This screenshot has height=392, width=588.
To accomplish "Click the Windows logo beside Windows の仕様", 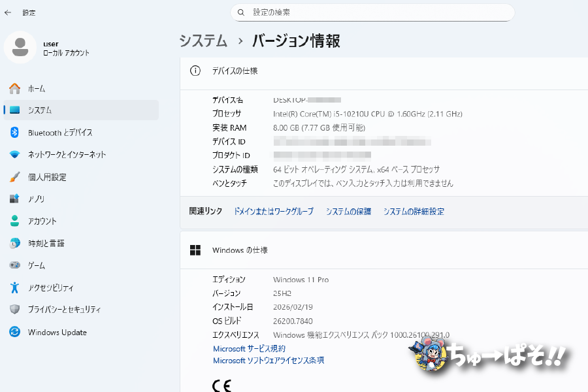I will pos(195,250).
